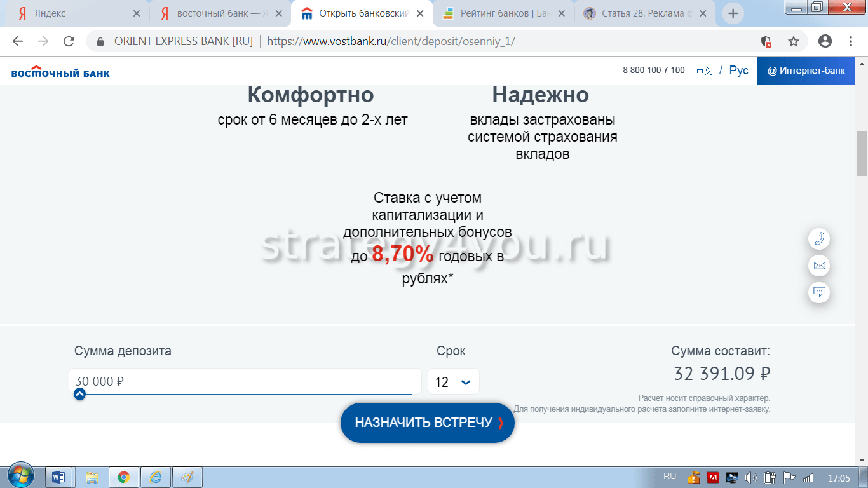Click the deposit amount slider handle

(79, 394)
